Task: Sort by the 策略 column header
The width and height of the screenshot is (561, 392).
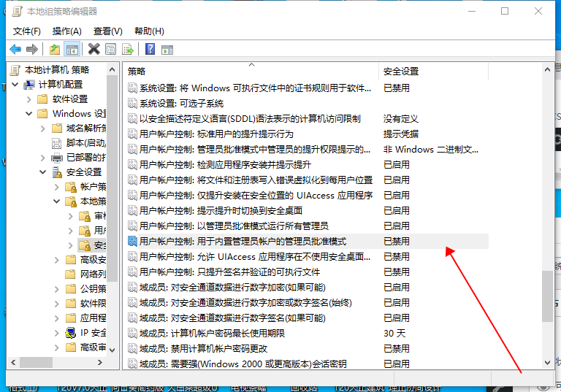Action: tap(248, 71)
